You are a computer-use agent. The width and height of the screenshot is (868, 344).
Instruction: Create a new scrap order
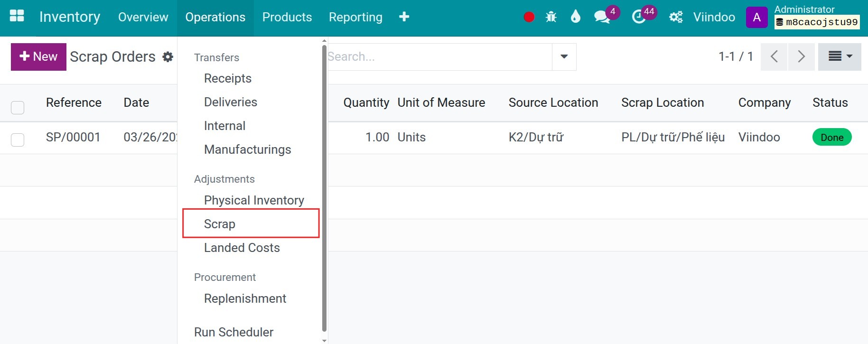[38, 56]
